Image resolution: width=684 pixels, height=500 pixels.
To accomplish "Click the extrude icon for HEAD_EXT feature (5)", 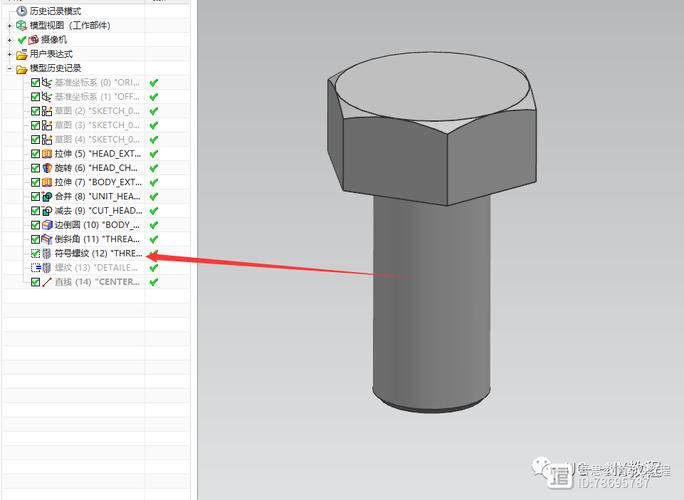I will coord(47,154).
